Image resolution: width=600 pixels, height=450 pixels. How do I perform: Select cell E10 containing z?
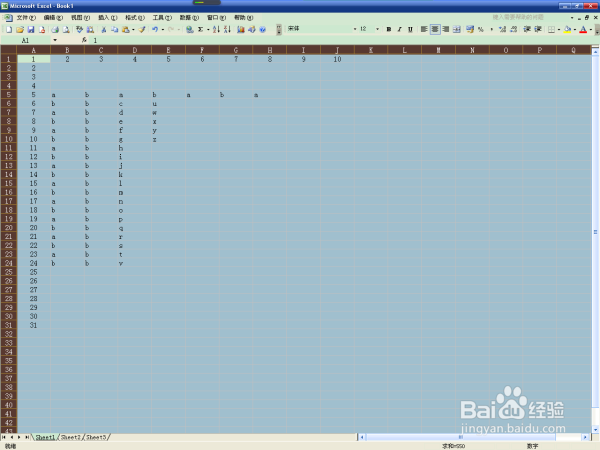pos(168,139)
